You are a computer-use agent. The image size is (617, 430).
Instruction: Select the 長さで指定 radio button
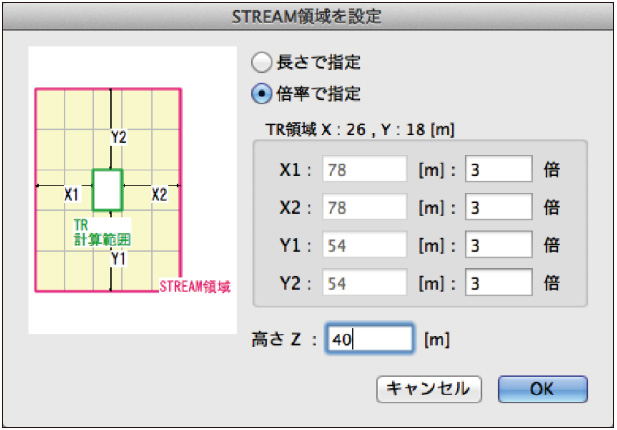pyautogui.click(x=260, y=62)
